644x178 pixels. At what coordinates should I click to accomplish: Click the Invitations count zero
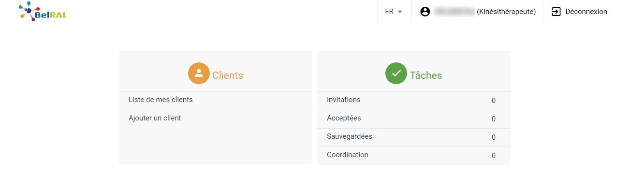494,101
